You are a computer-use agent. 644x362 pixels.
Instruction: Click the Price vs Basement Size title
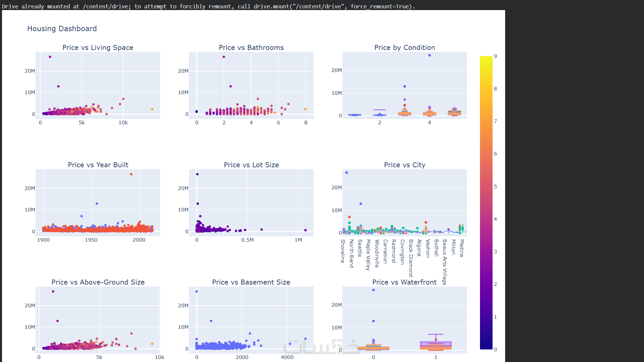pyautogui.click(x=251, y=282)
